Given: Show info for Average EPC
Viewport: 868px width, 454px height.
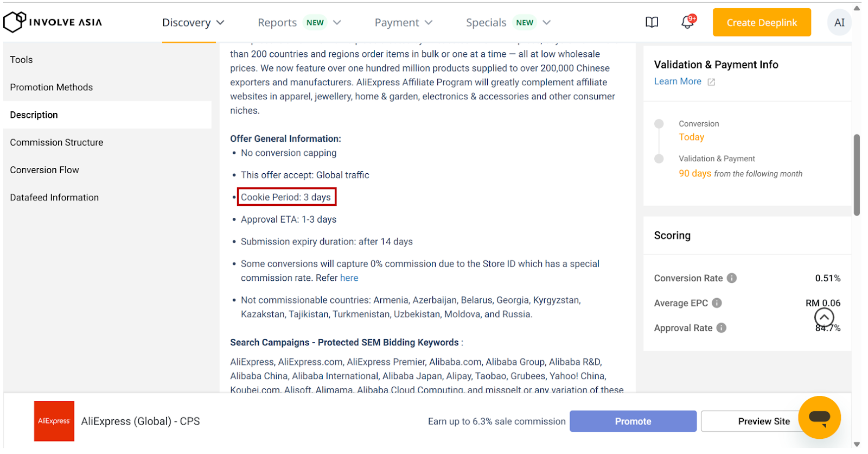Looking at the screenshot, I should 717,303.
